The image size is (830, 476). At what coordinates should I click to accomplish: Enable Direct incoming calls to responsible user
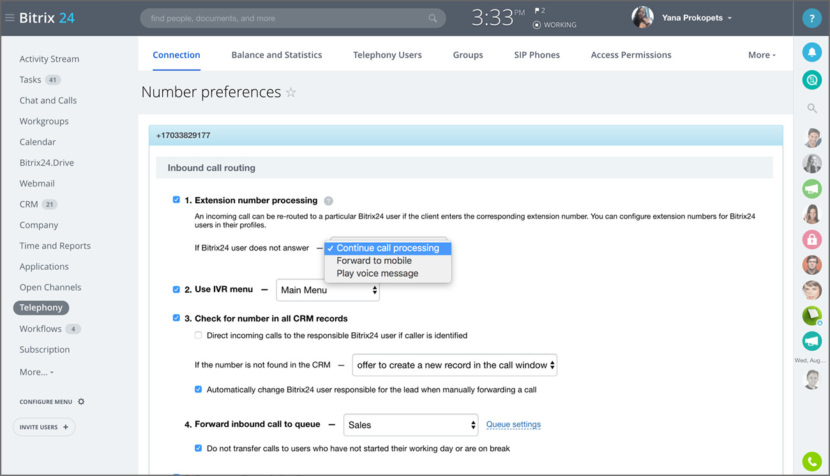[x=198, y=335]
